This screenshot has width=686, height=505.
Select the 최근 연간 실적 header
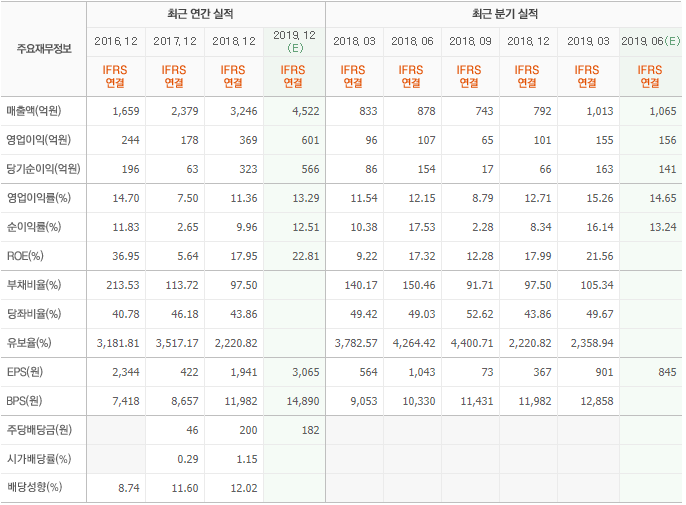tap(200, 14)
